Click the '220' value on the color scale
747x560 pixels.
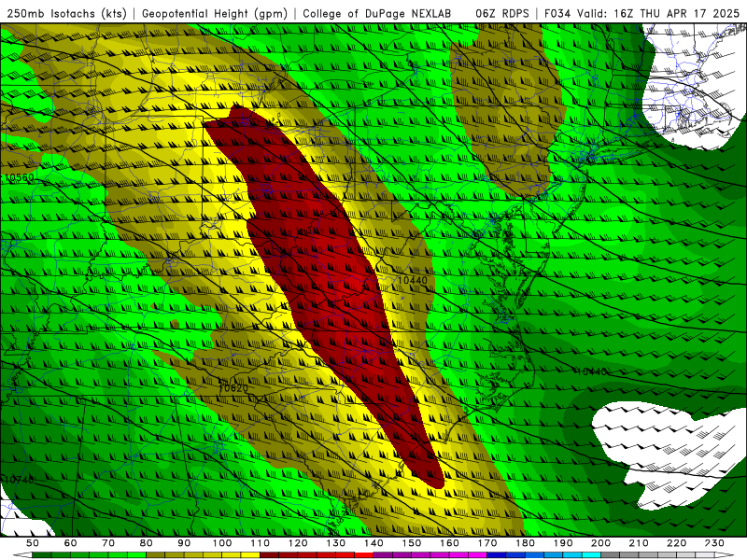676,543
